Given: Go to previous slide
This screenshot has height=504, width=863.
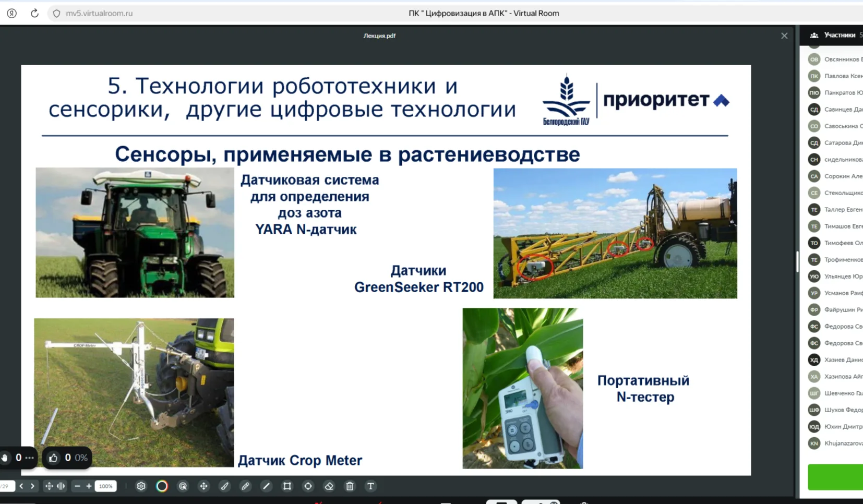Looking at the screenshot, I should click(21, 486).
